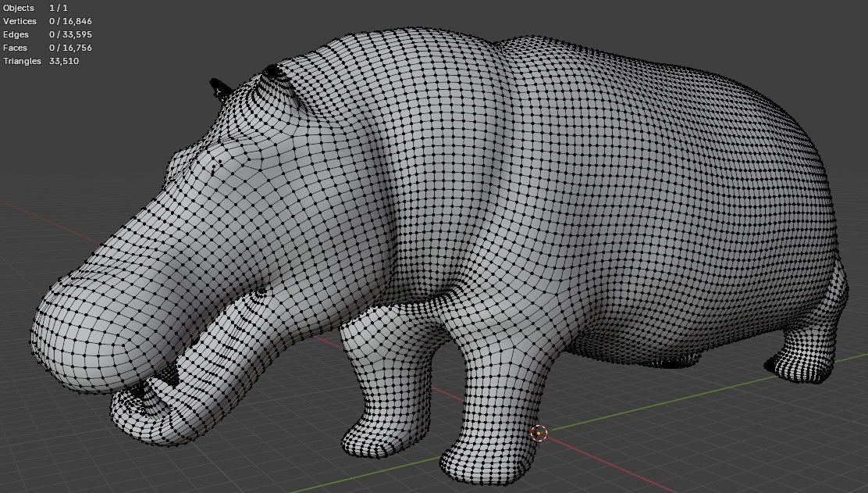The width and height of the screenshot is (868, 493).
Task: Click the Faces 0 / 16,756 statistic
Action: [x=47, y=48]
